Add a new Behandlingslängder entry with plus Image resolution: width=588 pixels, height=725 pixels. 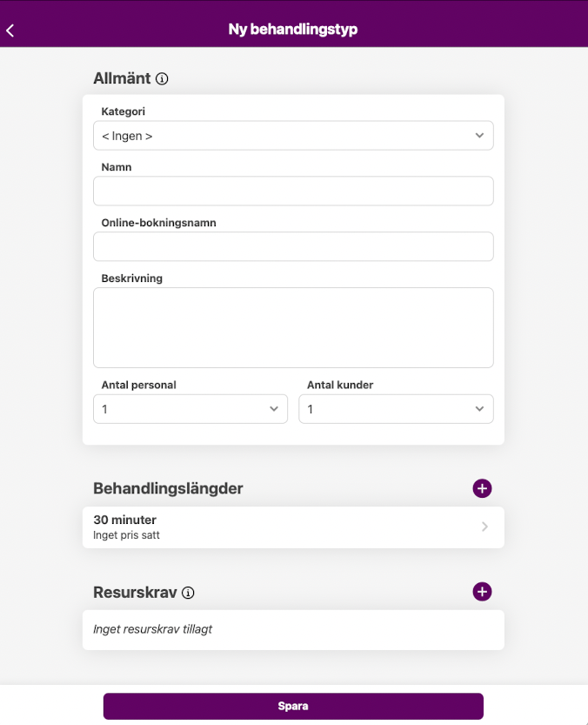pyautogui.click(x=482, y=488)
